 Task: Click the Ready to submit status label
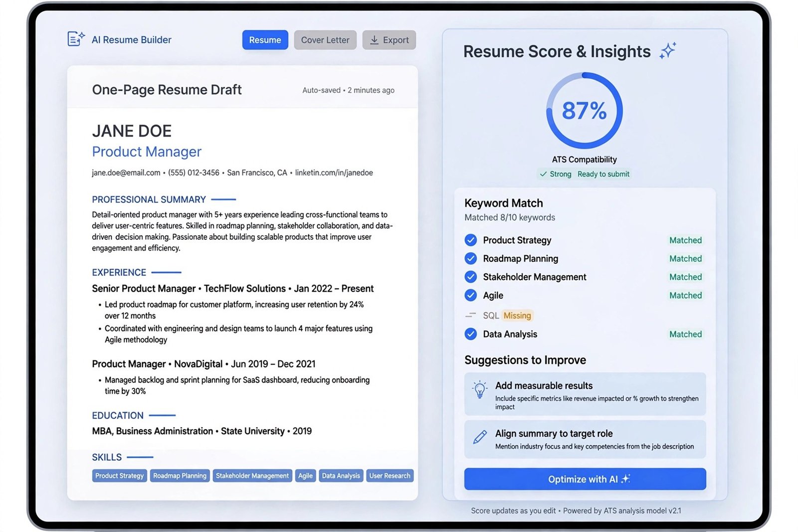(x=603, y=174)
